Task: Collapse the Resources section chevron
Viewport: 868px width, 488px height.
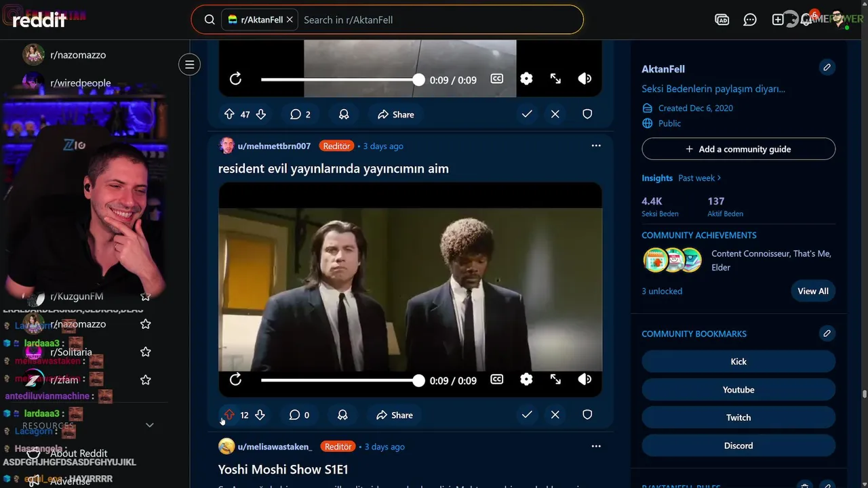Action: pyautogui.click(x=150, y=425)
